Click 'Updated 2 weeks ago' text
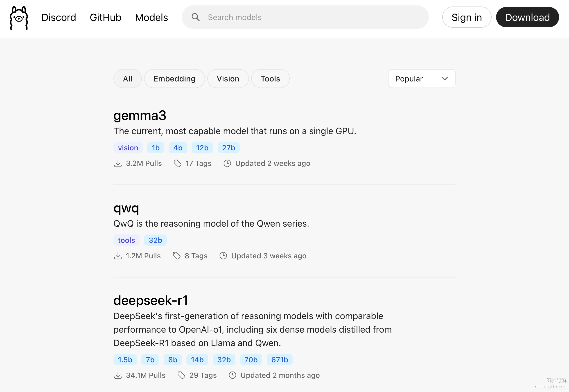The height and width of the screenshot is (392, 569). pyautogui.click(x=273, y=163)
